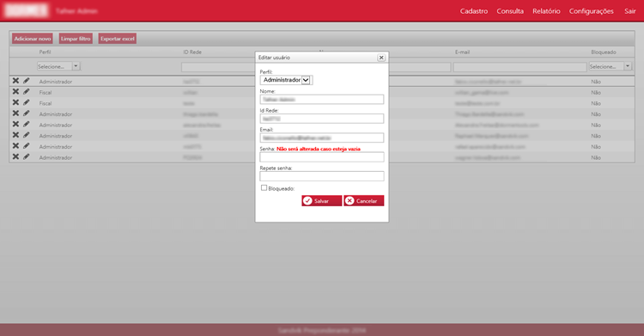Click the Exportar excel button
Viewport: 644px width, 336px height.
coord(118,39)
